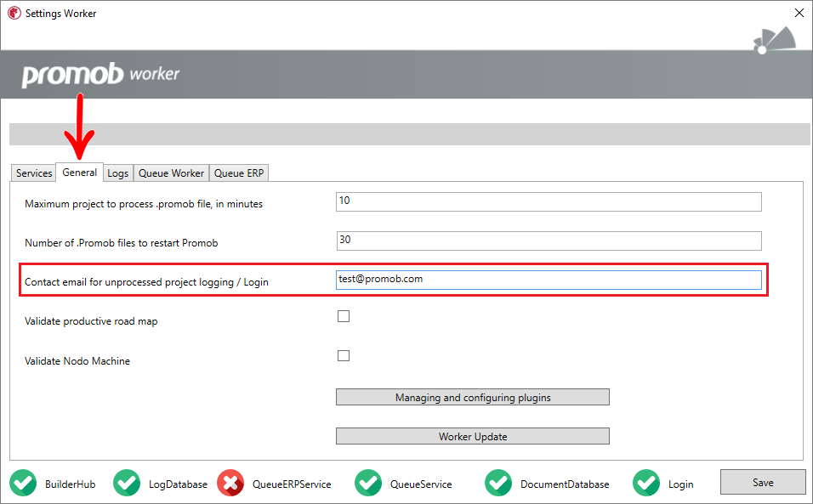Viewport: 813px width, 504px height.
Task: Click the BuilderHub label text
Action: [70, 484]
